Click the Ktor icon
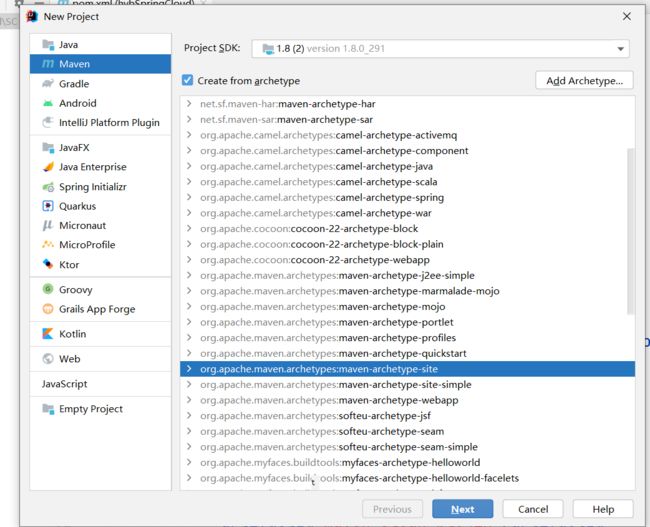The width and height of the screenshot is (650, 527). (x=48, y=264)
